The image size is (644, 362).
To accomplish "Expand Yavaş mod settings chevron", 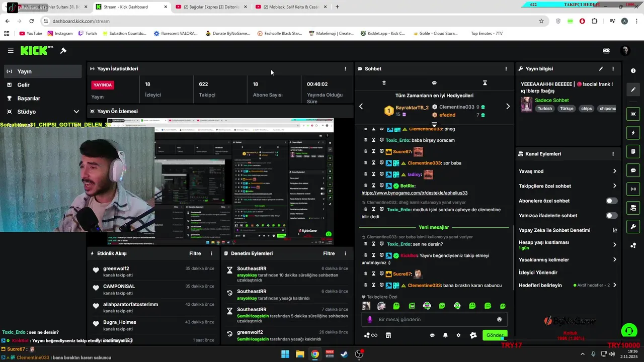I will [615, 171].
